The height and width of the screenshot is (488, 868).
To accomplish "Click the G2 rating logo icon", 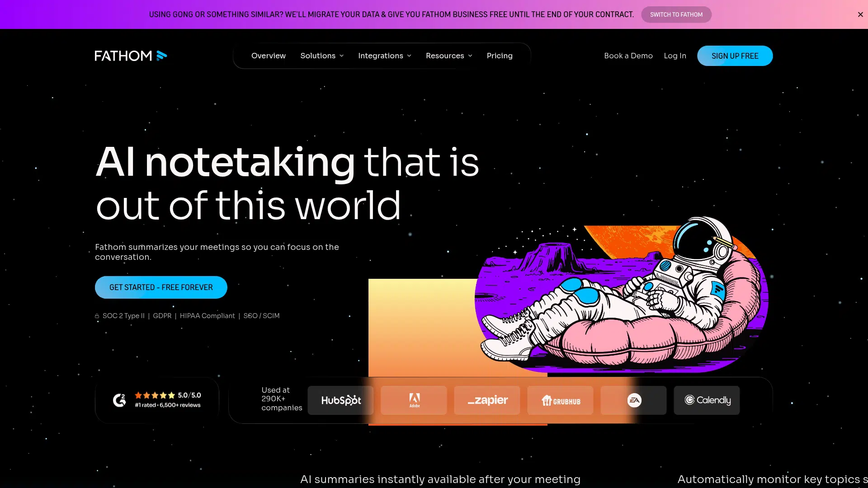I will (x=119, y=400).
